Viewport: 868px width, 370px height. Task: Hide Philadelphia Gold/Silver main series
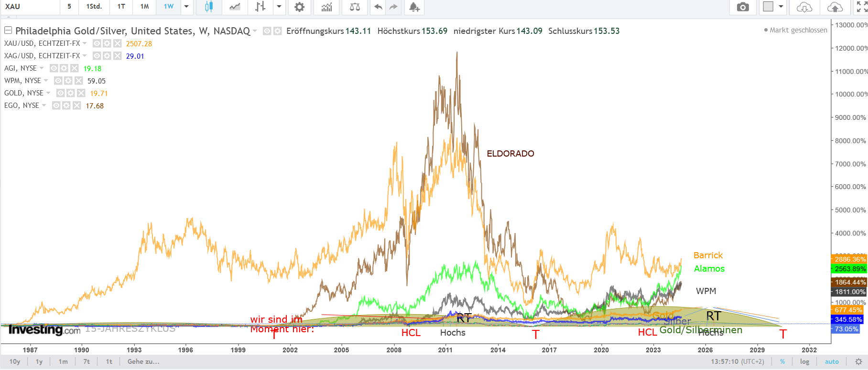point(267,31)
